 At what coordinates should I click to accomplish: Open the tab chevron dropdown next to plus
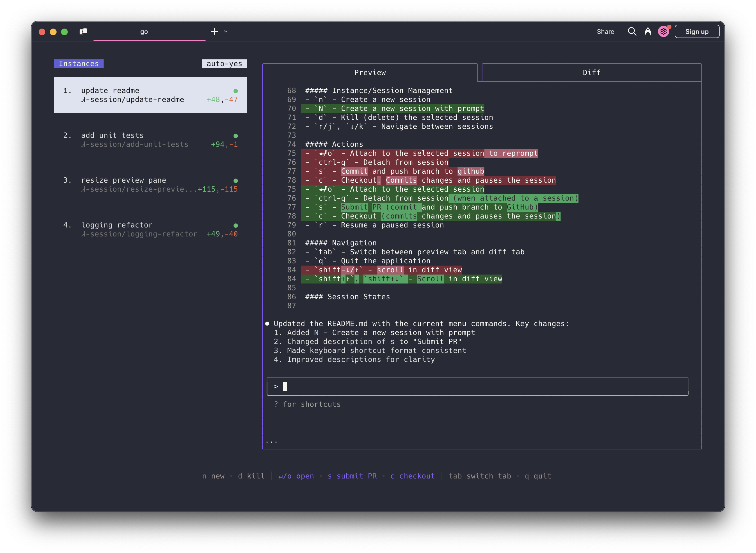225,31
